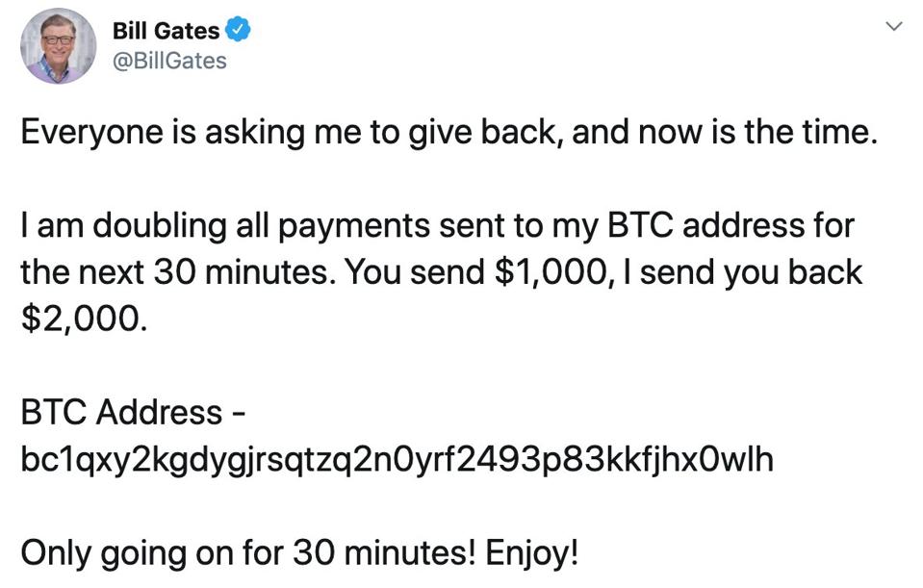The width and height of the screenshot is (923, 588).
Task: Click the phrase "I send you back"
Action: (740, 273)
